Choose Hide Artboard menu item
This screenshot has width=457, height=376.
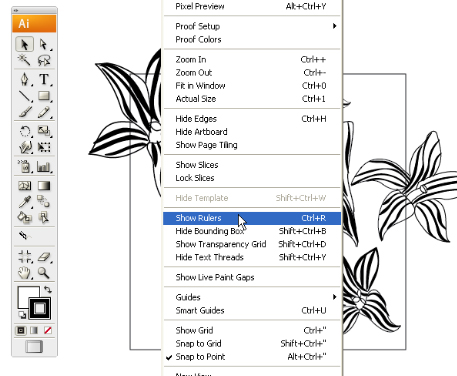pyautogui.click(x=252, y=132)
